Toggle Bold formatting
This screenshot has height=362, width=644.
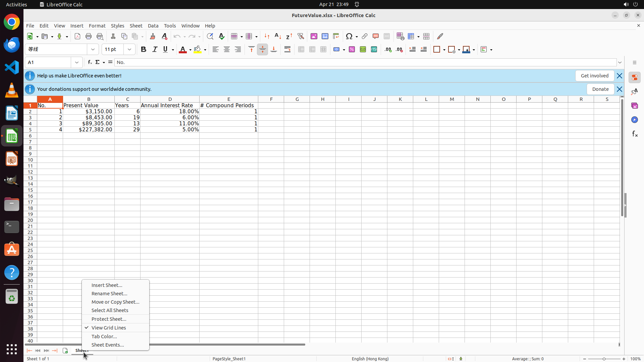point(144,50)
